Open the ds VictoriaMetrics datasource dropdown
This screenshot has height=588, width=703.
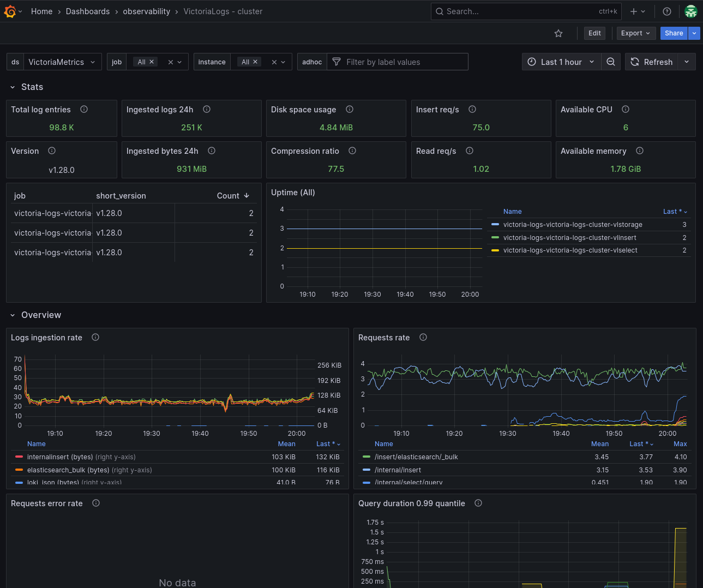click(62, 62)
